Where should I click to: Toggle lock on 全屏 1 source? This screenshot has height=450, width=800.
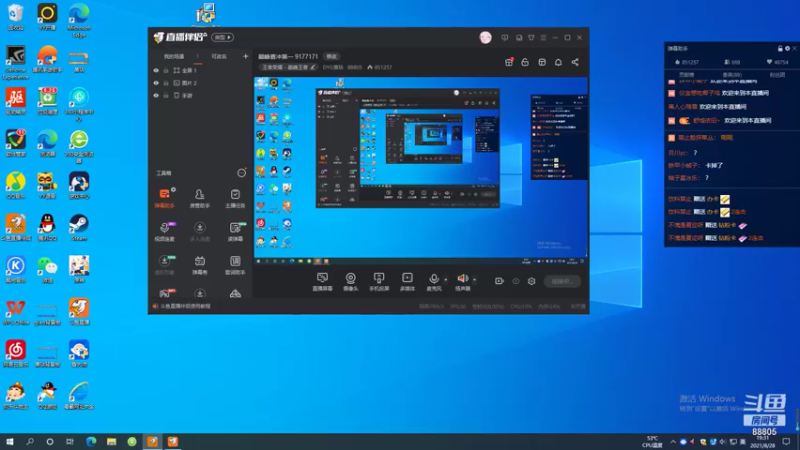(166, 70)
